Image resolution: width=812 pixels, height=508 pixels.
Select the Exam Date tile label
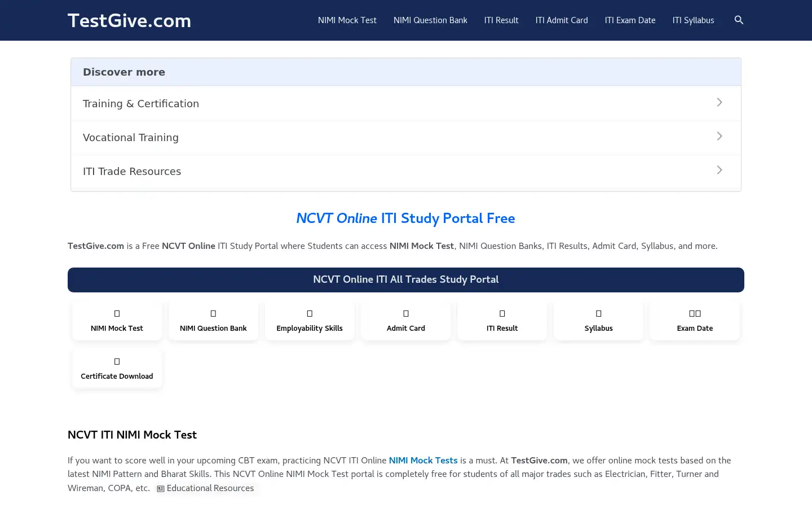695,329
